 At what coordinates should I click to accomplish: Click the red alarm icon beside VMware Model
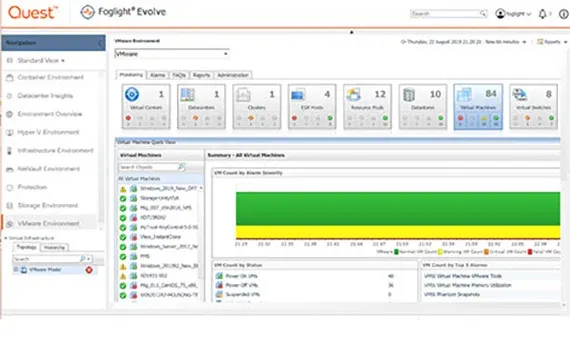(x=89, y=270)
